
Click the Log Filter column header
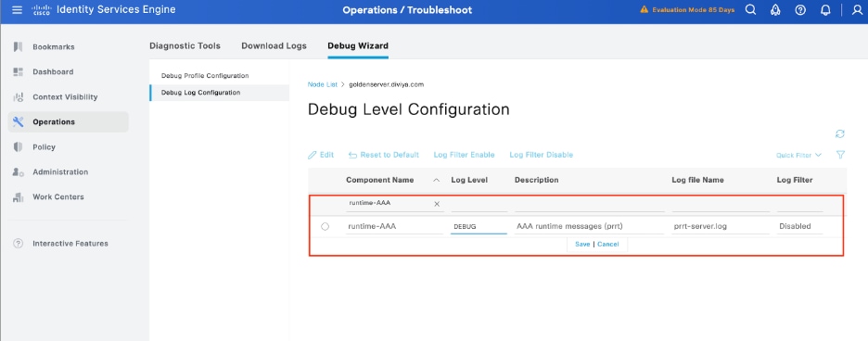(795, 180)
